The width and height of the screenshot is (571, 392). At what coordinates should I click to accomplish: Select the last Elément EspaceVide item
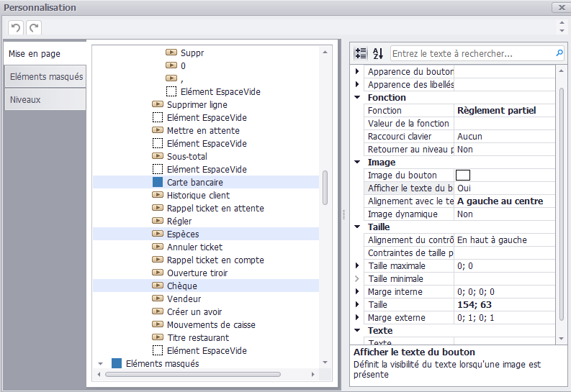coord(207,350)
